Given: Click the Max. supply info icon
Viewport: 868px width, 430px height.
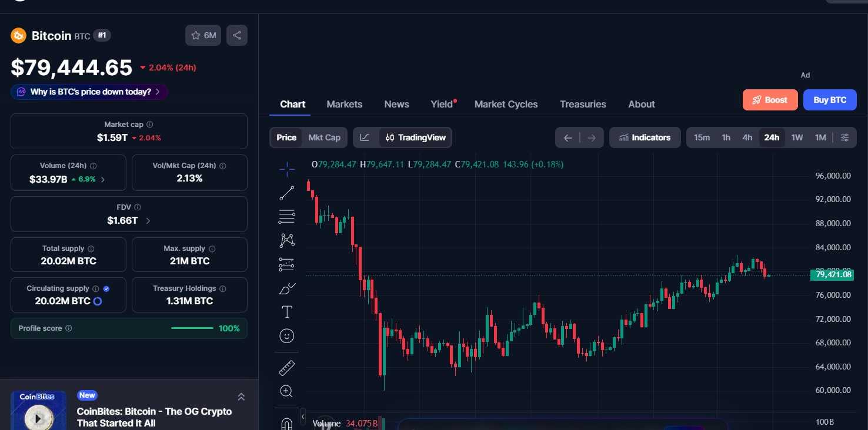Looking at the screenshot, I should [212, 248].
